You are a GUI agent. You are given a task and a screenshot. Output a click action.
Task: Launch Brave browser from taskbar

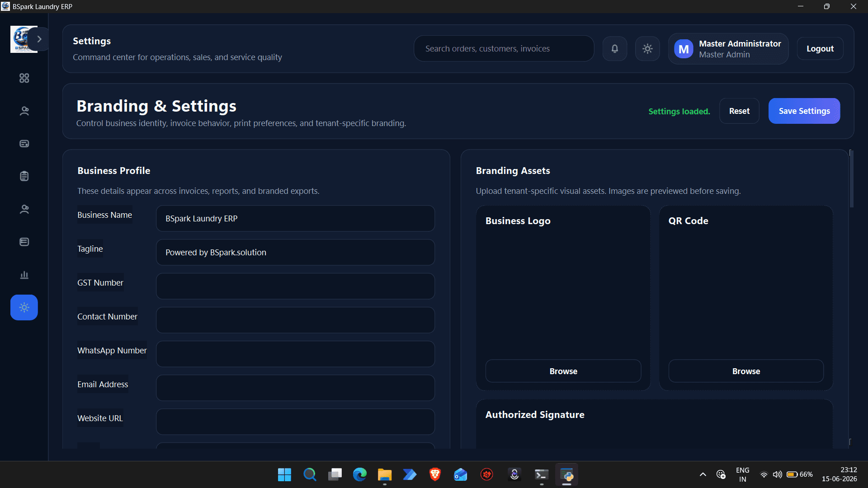435,475
